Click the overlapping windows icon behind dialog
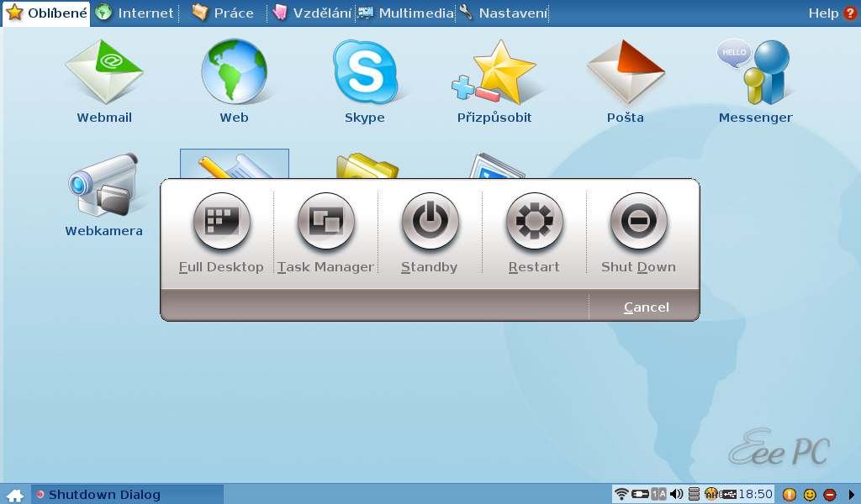Viewport: 861px width, 504px height. [x=497, y=166]
